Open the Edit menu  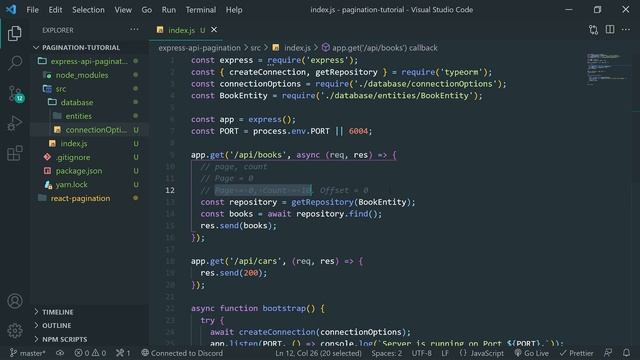tap(55, 9)
